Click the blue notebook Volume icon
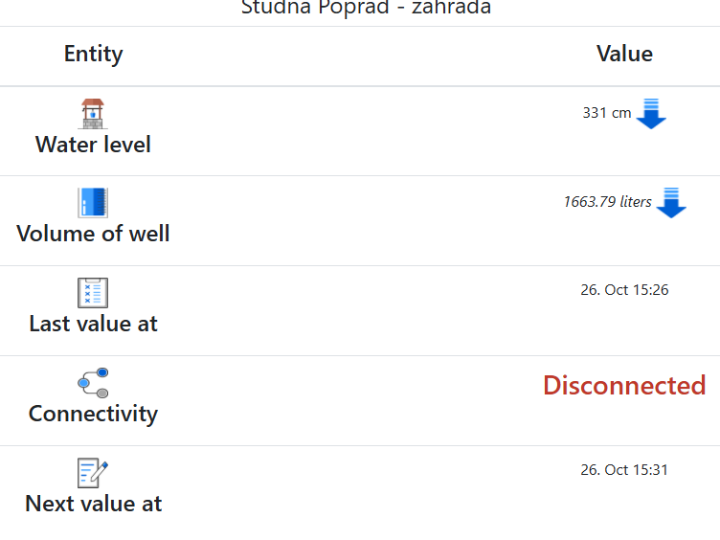The image size is (720, 540). pyautogui.click(x=93, y=203)
